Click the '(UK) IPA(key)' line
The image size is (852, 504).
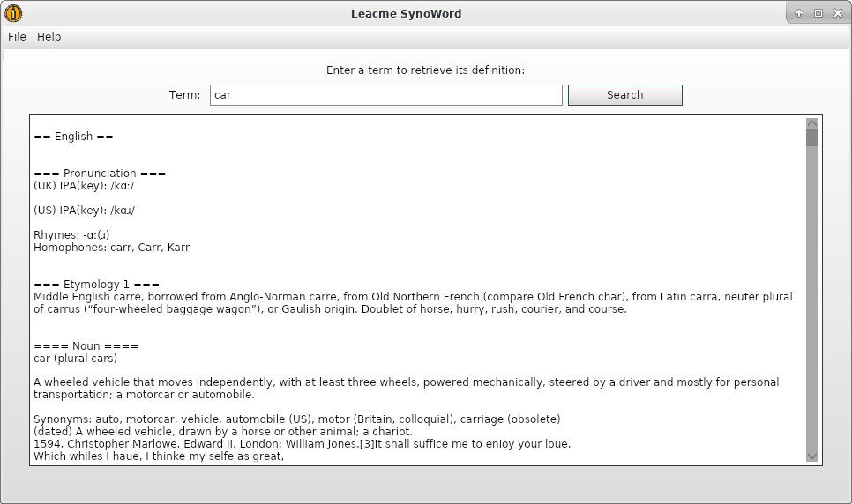pyautogui.click(x=84, y=186)
